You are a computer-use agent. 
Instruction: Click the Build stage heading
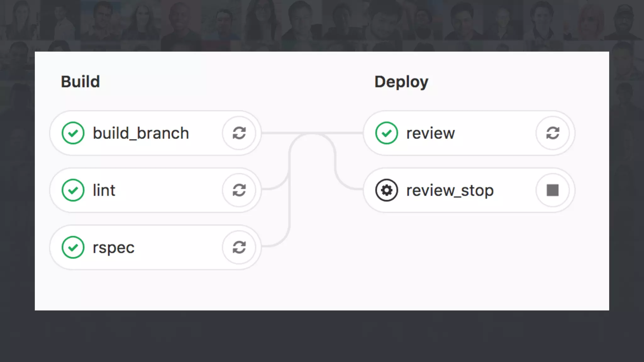click(80, 82)
